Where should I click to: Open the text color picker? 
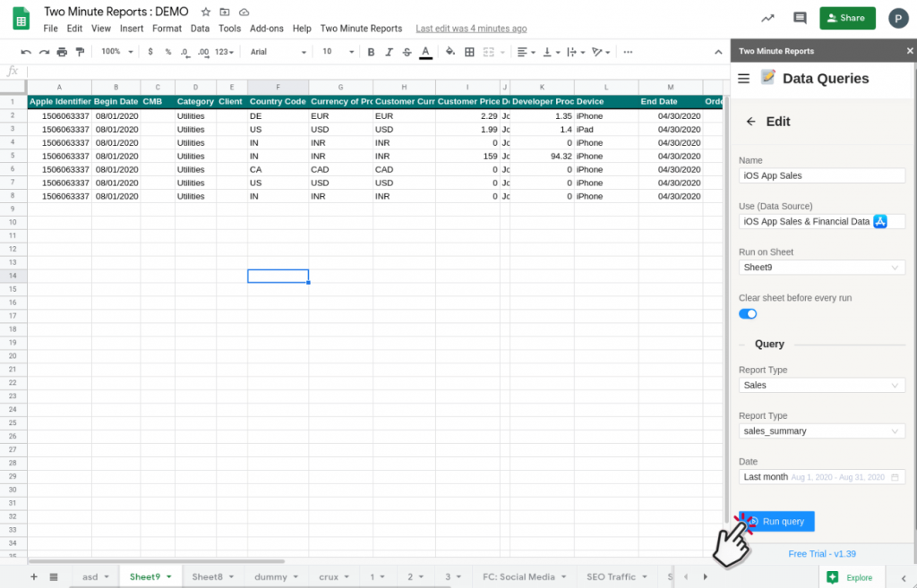pos(425,53)
